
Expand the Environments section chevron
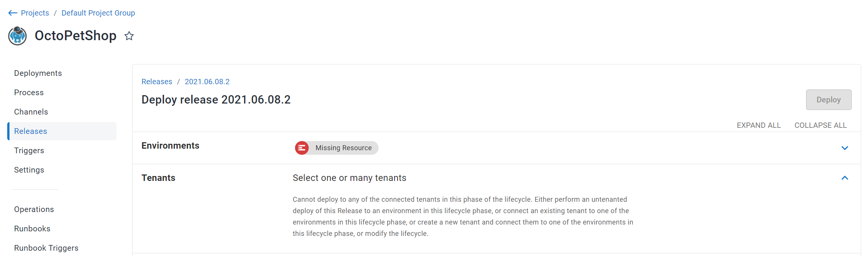(x=844, y=148)
